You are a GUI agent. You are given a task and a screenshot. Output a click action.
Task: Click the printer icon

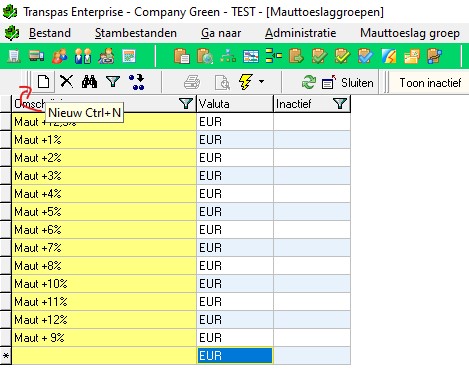192,82
